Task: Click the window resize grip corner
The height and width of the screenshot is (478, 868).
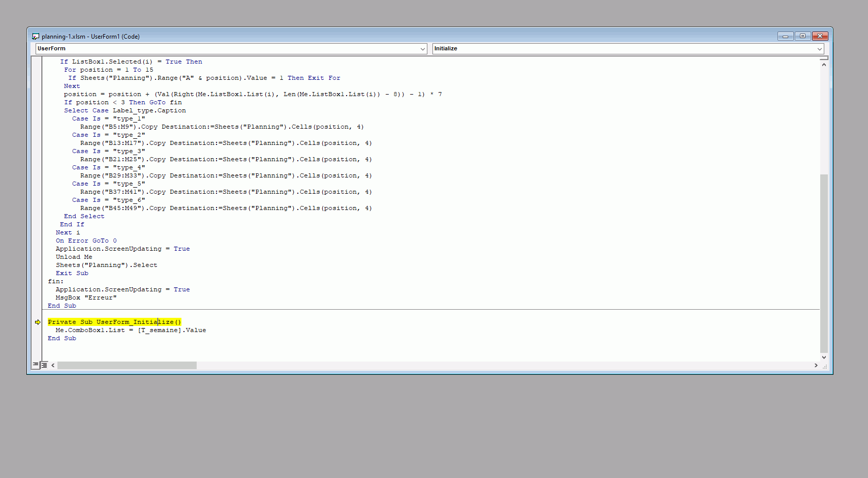Action: (x=824, y=366)
